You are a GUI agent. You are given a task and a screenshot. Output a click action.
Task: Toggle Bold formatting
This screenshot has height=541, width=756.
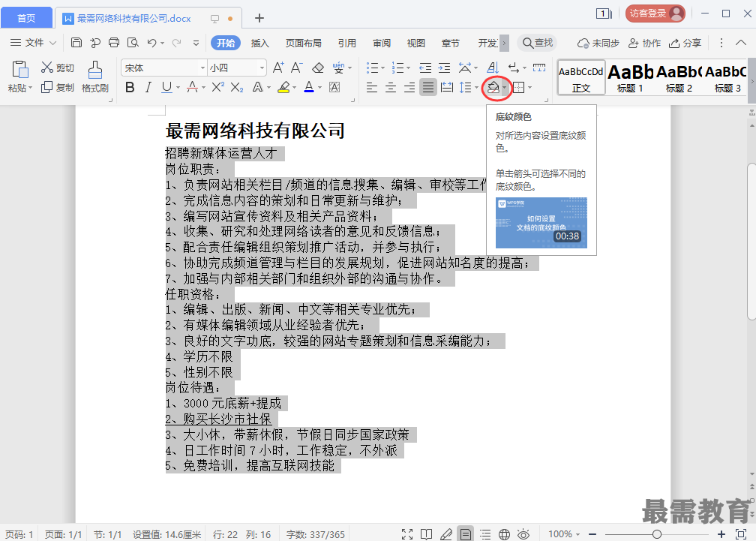coord(130,87)
